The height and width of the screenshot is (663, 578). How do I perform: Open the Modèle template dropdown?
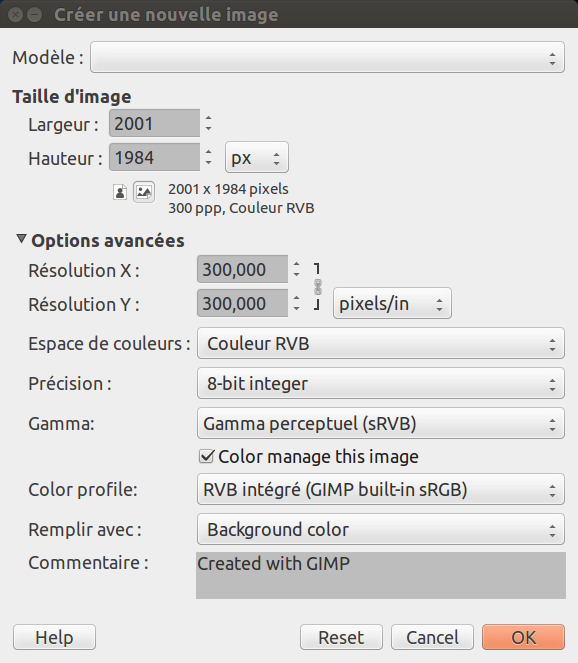click(x=327, y=57)
